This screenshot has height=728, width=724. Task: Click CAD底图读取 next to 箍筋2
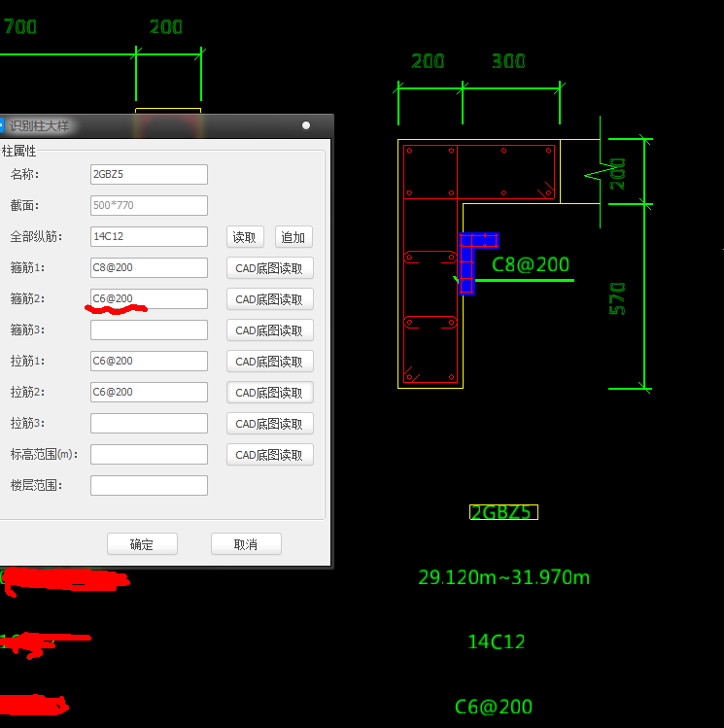(269, 299)
